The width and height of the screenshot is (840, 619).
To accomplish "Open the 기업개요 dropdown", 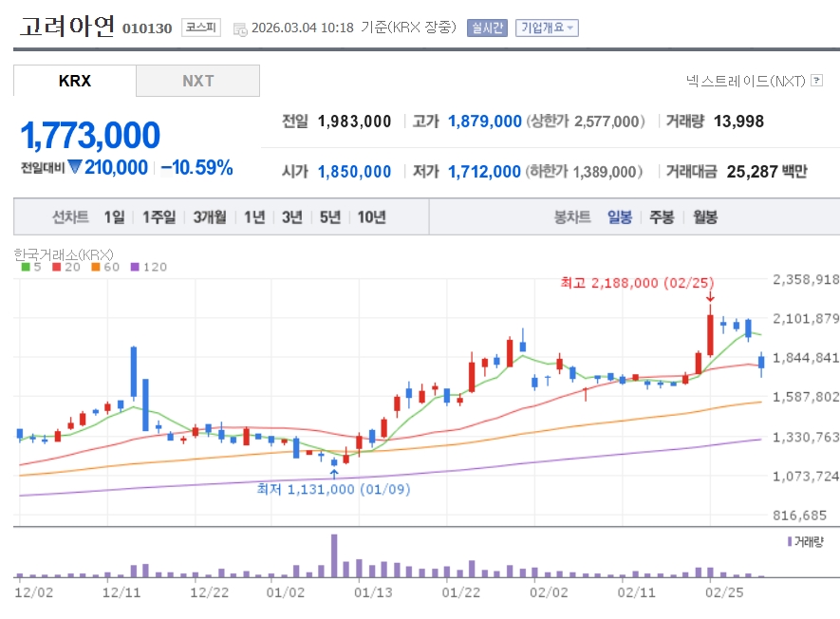I will 547,28.
